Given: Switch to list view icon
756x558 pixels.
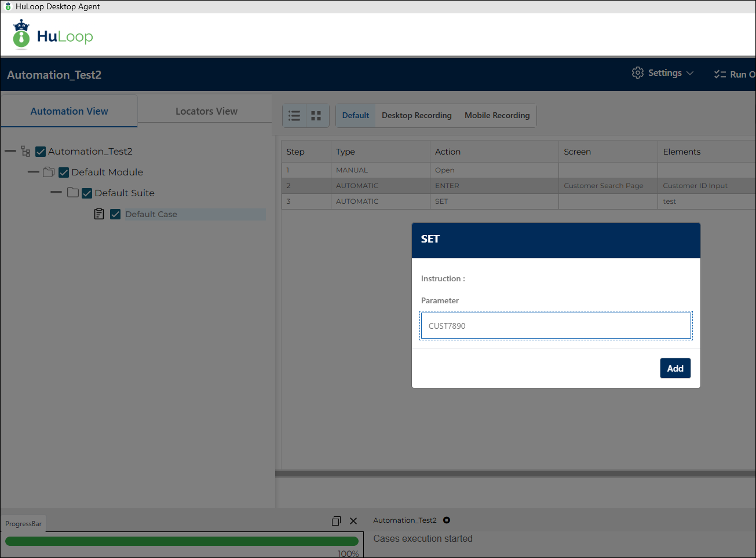Looking at the screenshot, I should point(294,116).
